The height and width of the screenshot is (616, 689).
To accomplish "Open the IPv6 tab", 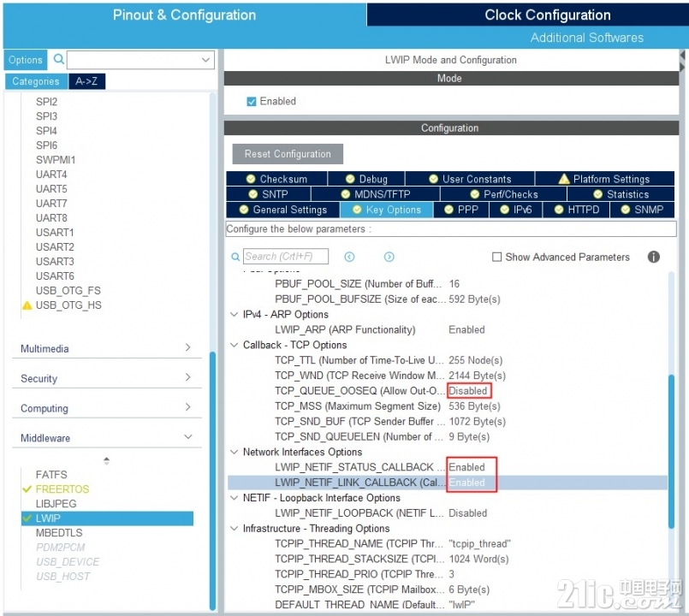I will pyautogui.click(x=516, y=210).
